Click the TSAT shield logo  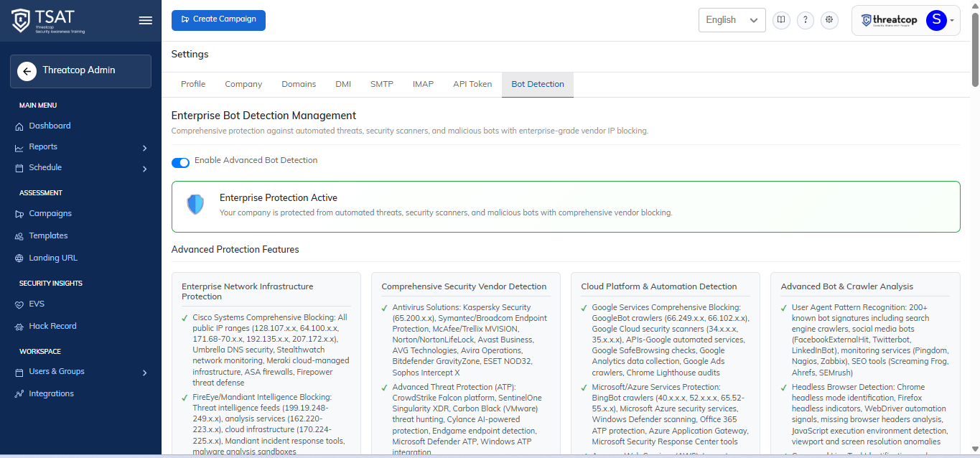click(22, 21)
